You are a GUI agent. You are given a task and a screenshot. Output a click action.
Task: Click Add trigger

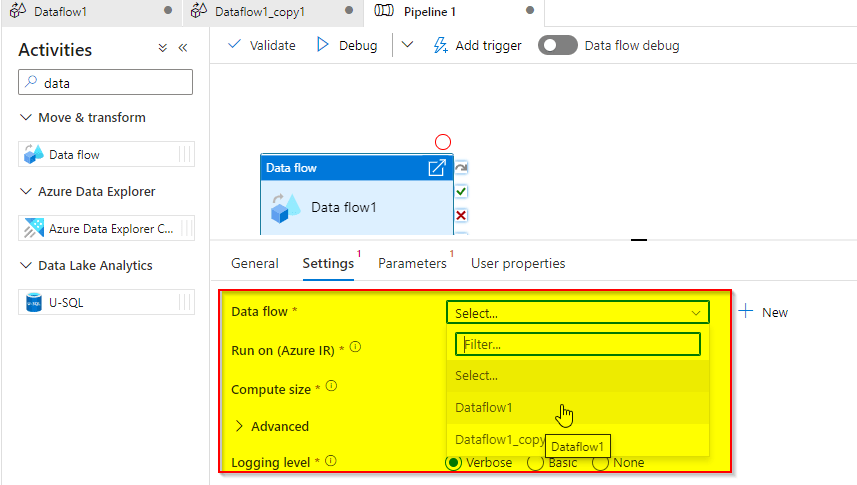click(x=478, y=45)
